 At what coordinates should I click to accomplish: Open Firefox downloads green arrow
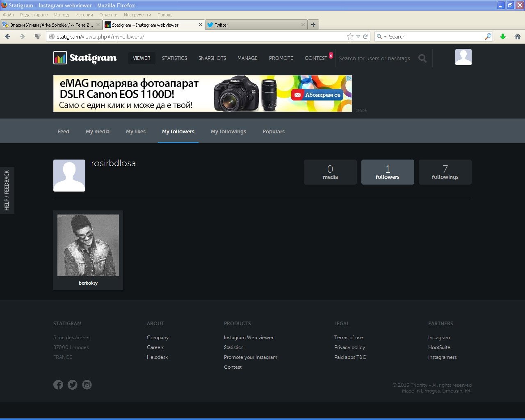click(503, 37)
